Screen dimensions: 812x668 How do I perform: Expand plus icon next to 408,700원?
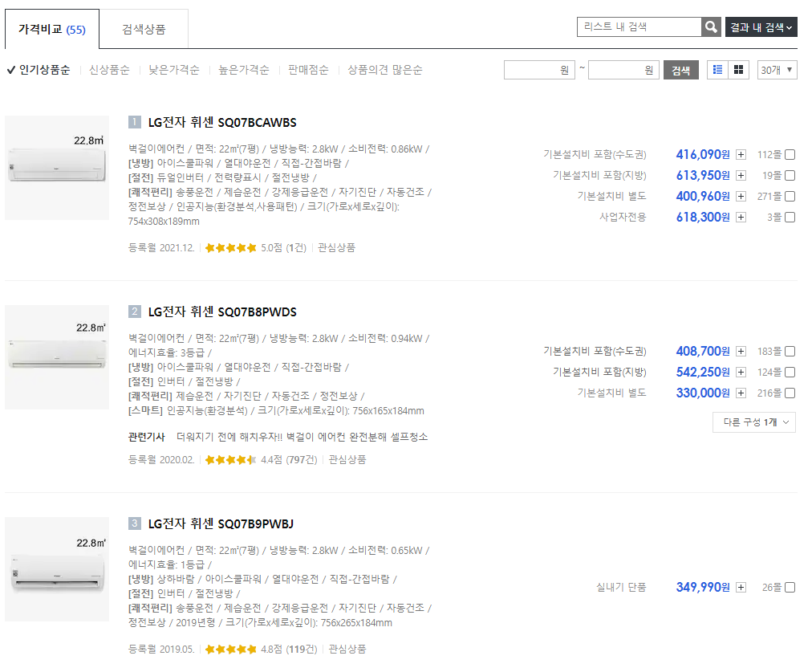click(741, 352)
